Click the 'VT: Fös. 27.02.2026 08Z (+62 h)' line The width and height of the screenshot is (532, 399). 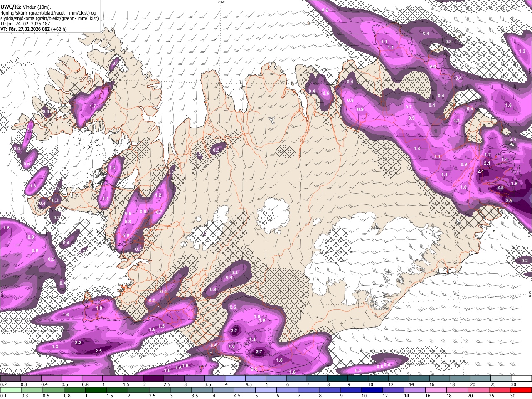tap(34, 29)
